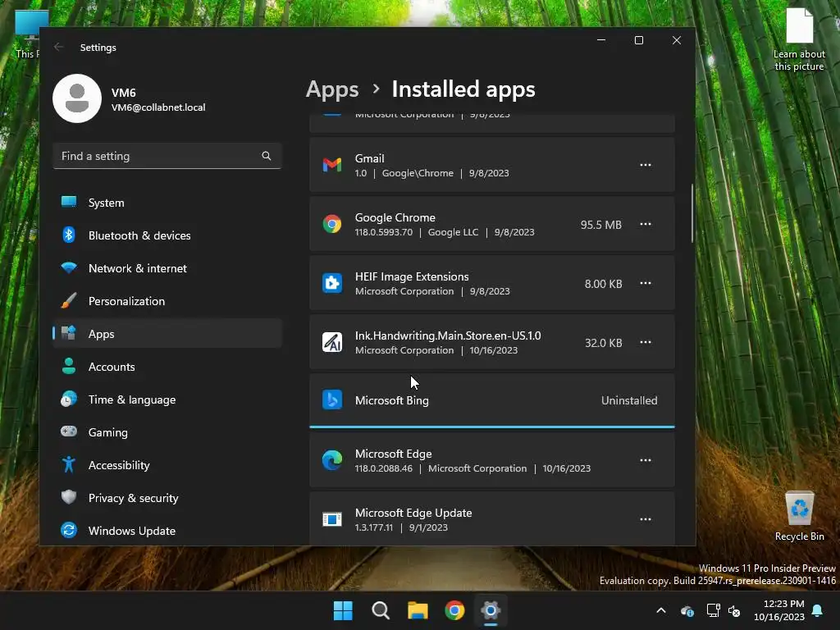Screen dimensions: 840x630
Task: Open the Windows Start menu
Action: pyautogui.click(x=343, y=610)
